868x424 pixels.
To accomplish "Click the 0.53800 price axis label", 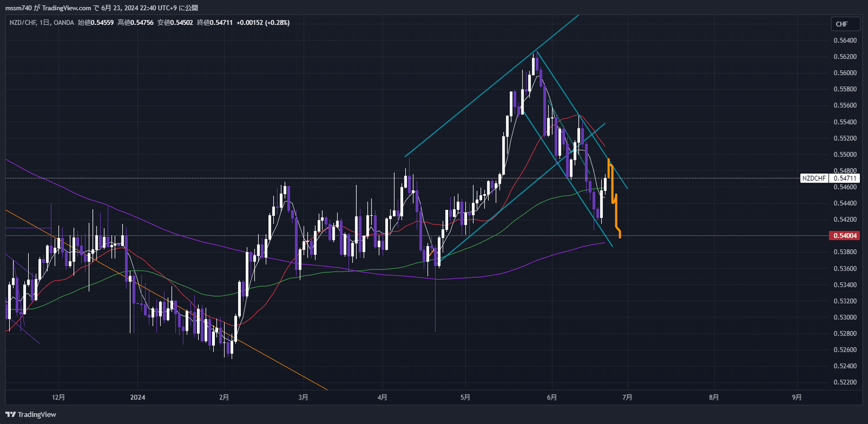I will pos(845,252).
